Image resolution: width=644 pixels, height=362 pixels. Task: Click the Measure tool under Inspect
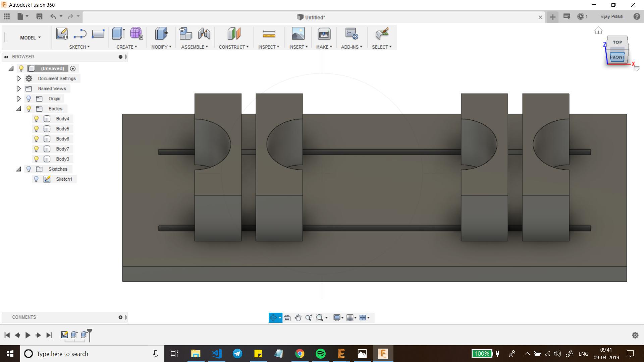[x=269, y=34]
